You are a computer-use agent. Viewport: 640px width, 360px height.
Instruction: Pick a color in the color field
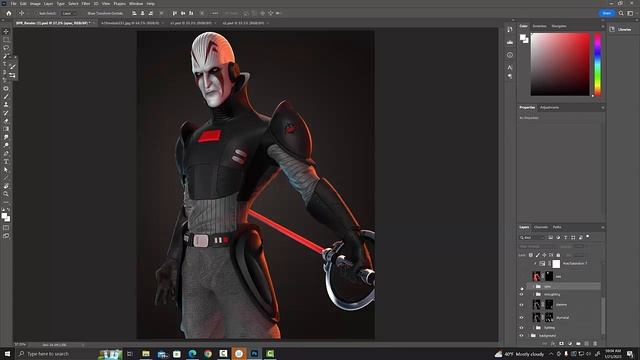click(x=560, y=64)
